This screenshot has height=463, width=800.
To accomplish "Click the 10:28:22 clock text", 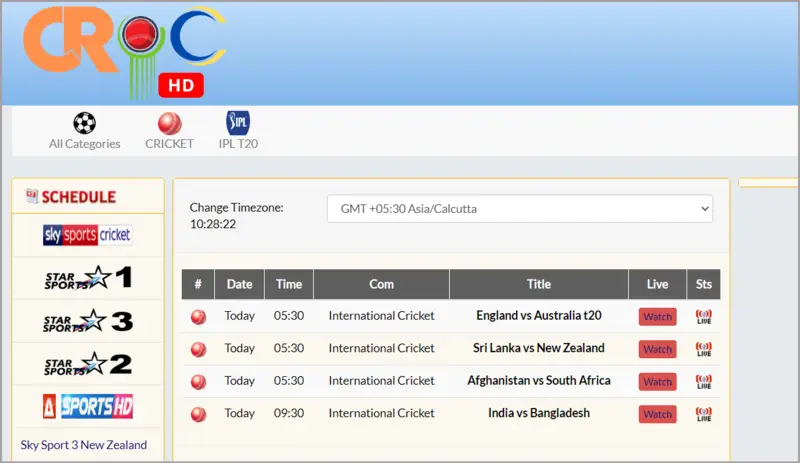I will [213, 224].
